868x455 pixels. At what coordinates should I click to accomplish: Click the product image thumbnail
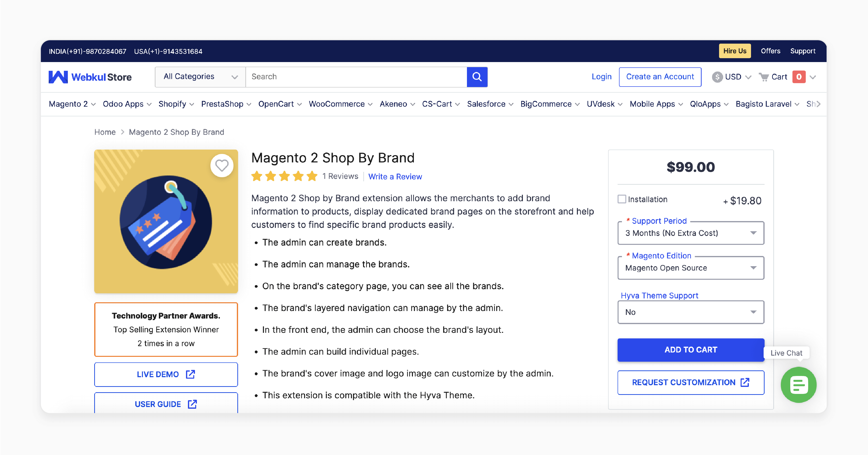pyautogui.click(x=166, y=221)
